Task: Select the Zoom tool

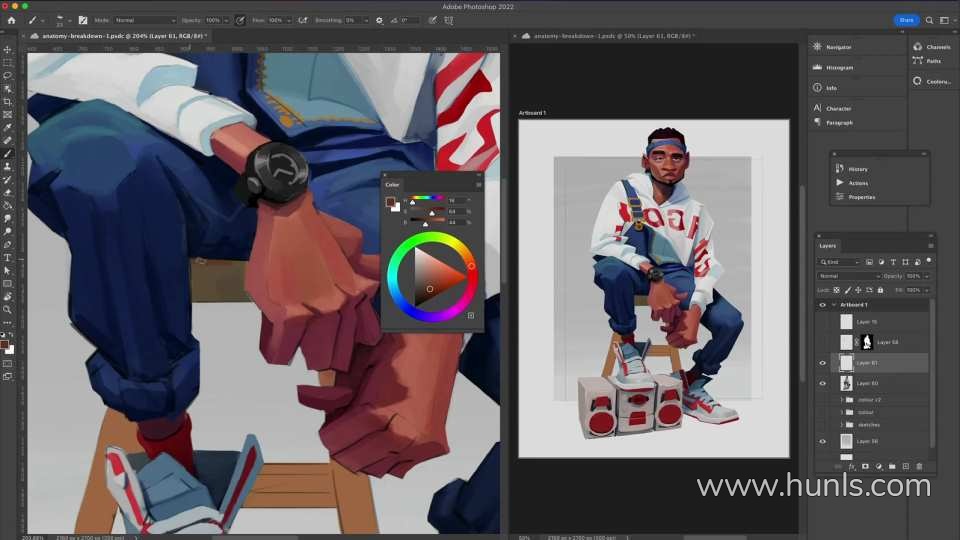Action: (x=7, y=309)
